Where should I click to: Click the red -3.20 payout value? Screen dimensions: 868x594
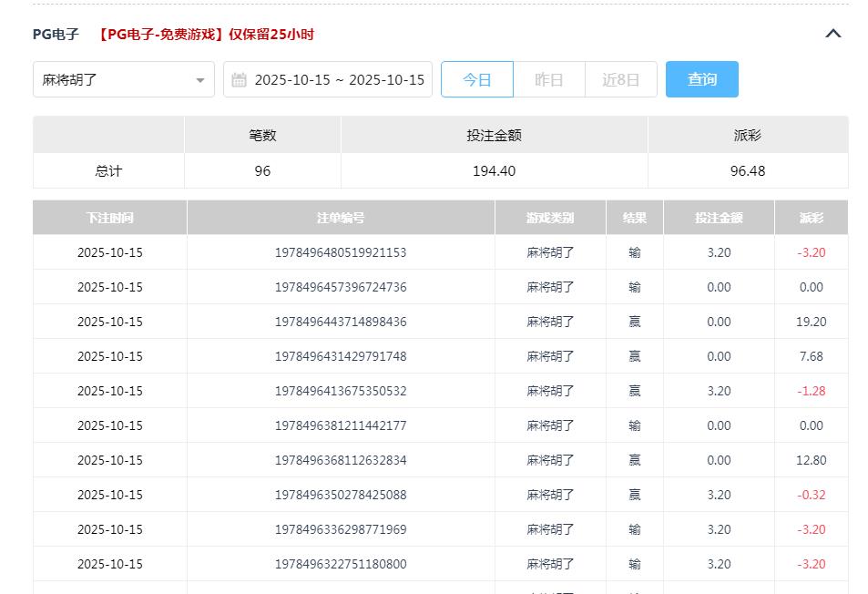pyautogui.click(x=811, y=252)
